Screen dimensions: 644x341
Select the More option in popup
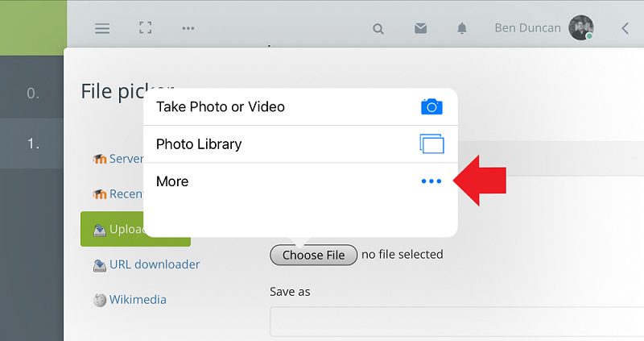[x=172, y=181]
